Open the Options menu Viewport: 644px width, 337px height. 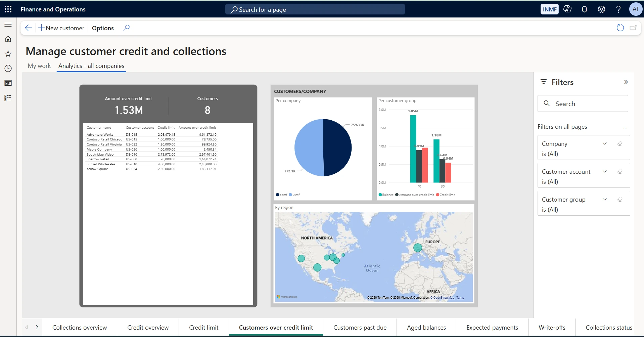pos(103,28)
